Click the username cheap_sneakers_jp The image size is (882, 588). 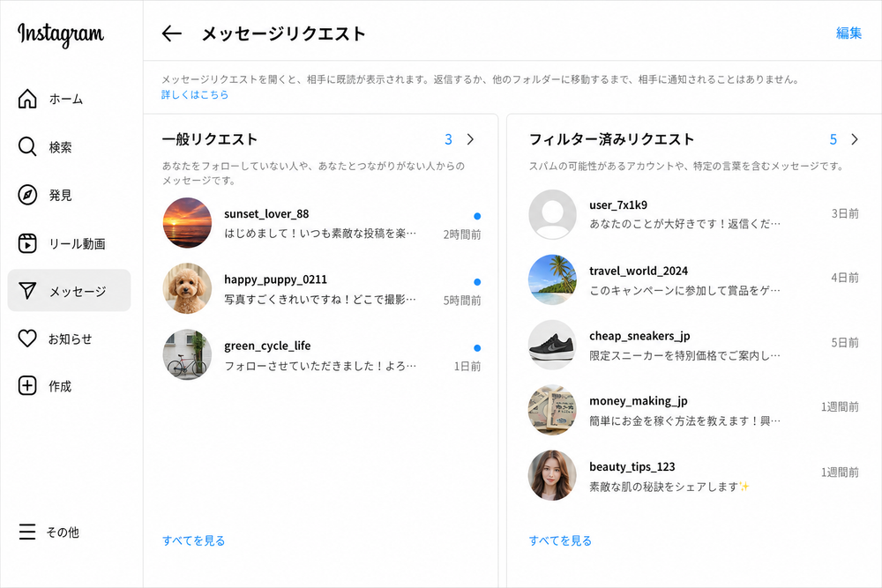coord(639,336)
